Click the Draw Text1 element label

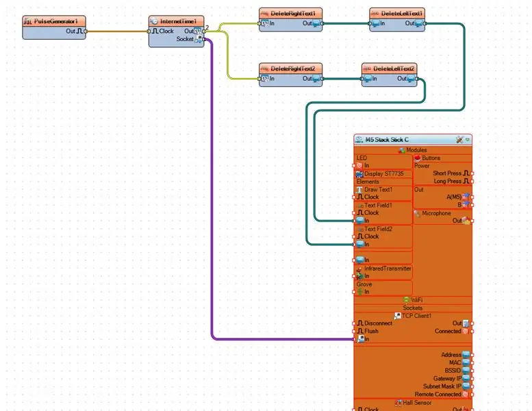(378, 189)
